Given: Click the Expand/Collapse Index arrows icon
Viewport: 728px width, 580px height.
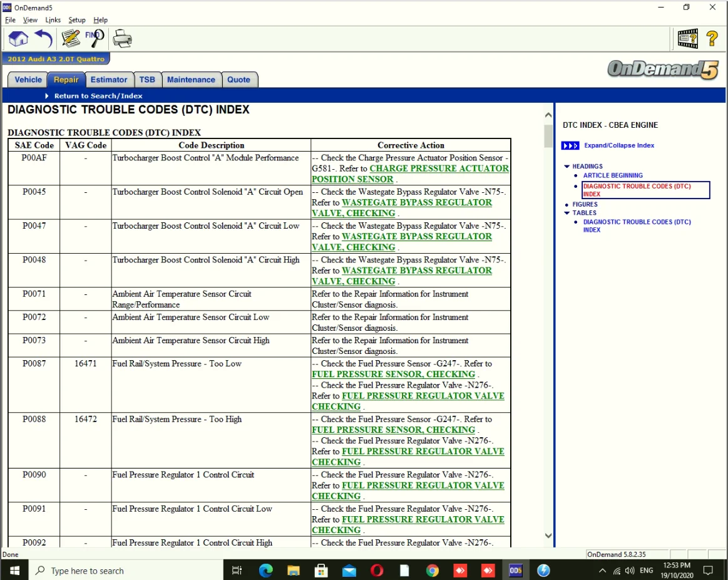Looking at the screenshot, I should (570, 145).
